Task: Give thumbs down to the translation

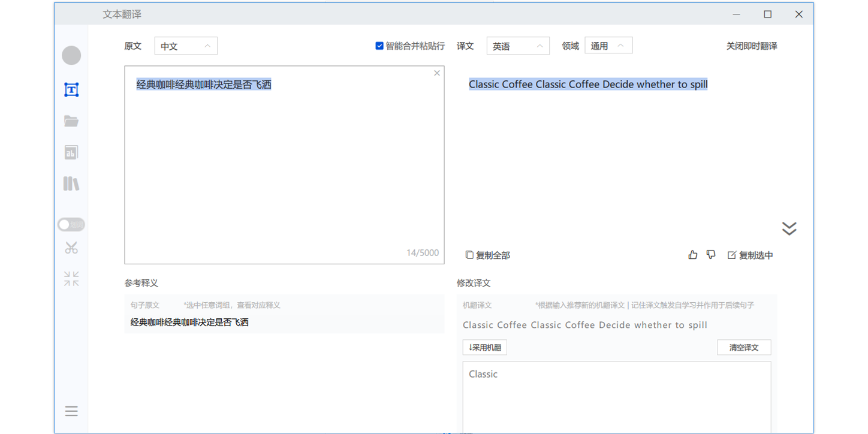Action: click(711, 255)
